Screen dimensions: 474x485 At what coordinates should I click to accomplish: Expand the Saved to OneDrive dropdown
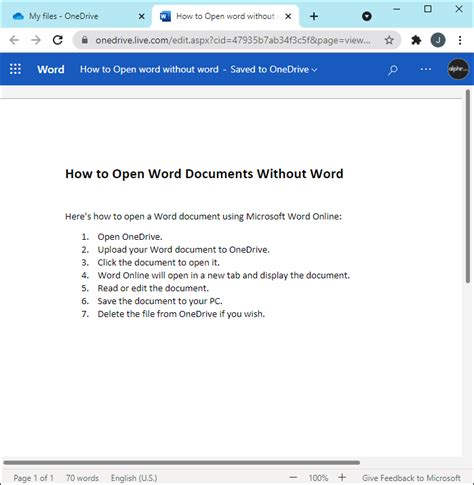tap(314, 70)
